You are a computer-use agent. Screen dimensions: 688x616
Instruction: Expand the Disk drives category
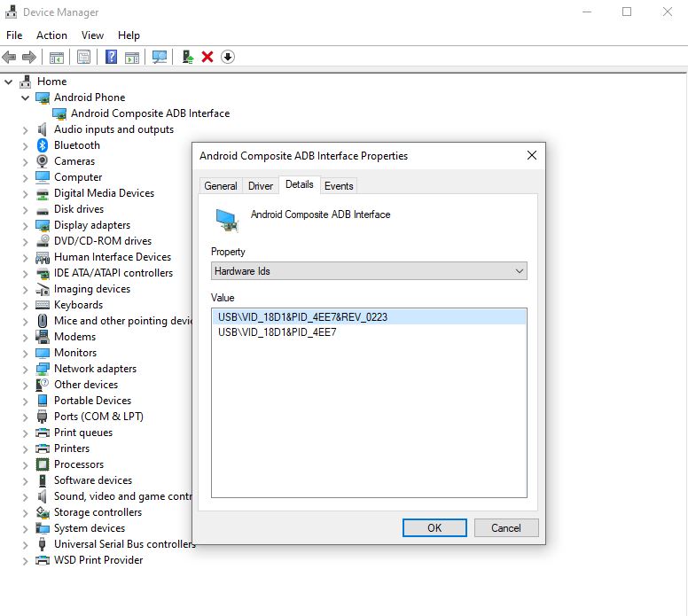click(25, 210)
